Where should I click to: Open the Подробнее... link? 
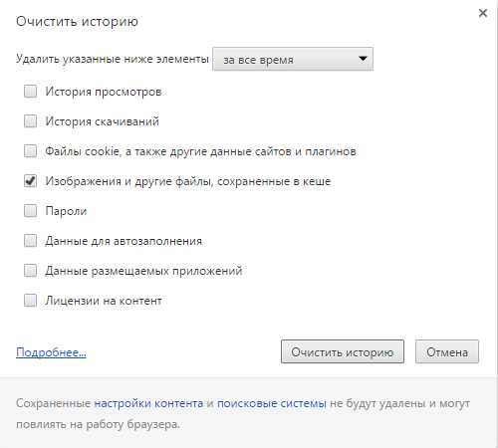(51, 352)
